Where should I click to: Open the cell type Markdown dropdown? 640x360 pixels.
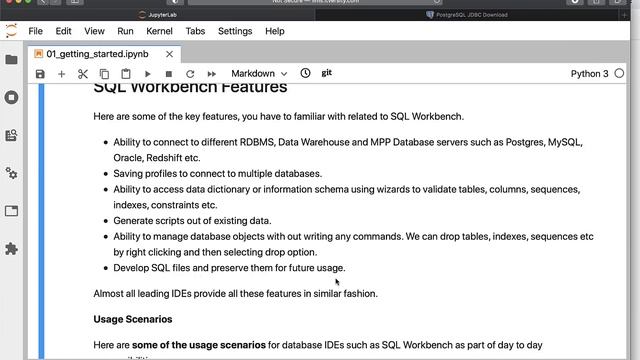259,73
